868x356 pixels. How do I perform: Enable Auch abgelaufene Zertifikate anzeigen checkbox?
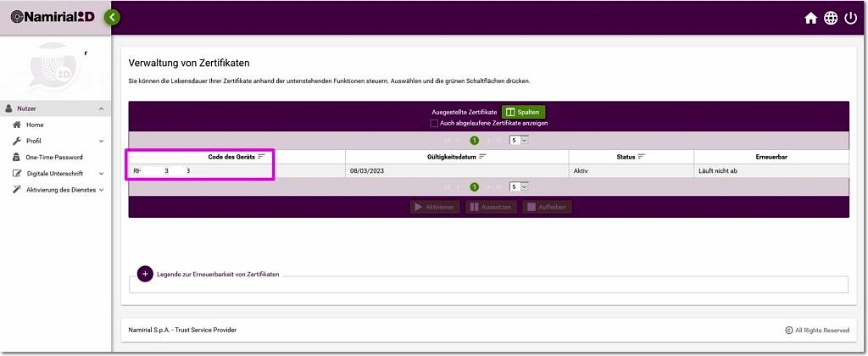point(434,123)
